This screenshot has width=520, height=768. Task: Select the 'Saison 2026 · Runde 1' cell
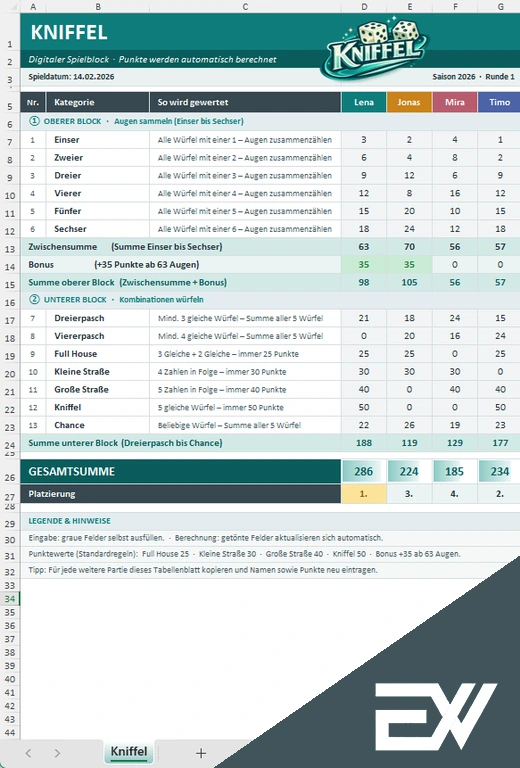(473, 76)
